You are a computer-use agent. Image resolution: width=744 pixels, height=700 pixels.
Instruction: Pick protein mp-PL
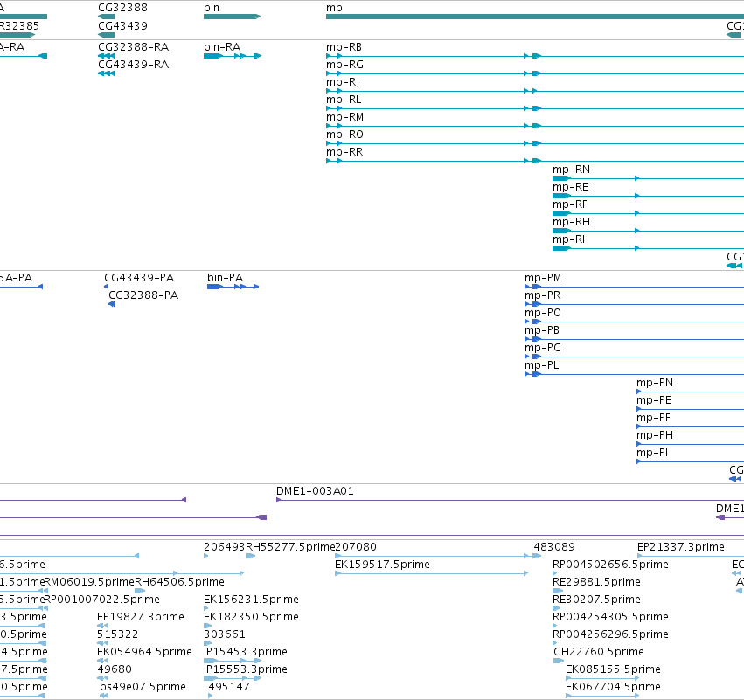click(x=541, y=365)
